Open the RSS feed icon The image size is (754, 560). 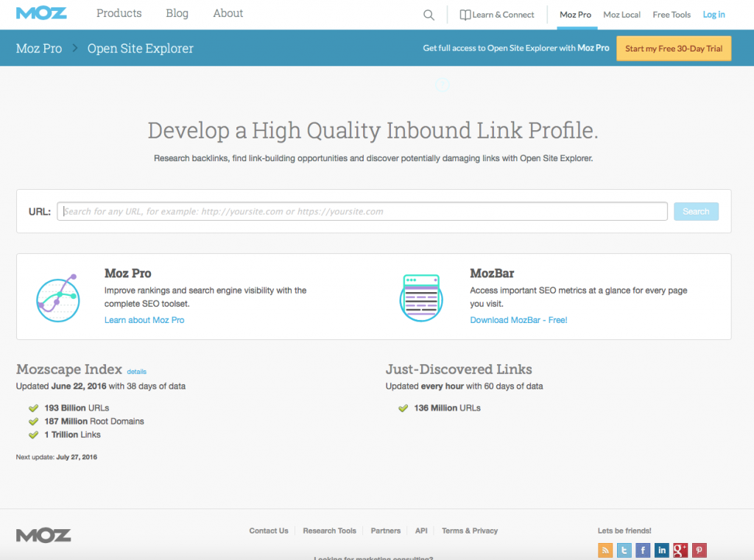[605, 550]
